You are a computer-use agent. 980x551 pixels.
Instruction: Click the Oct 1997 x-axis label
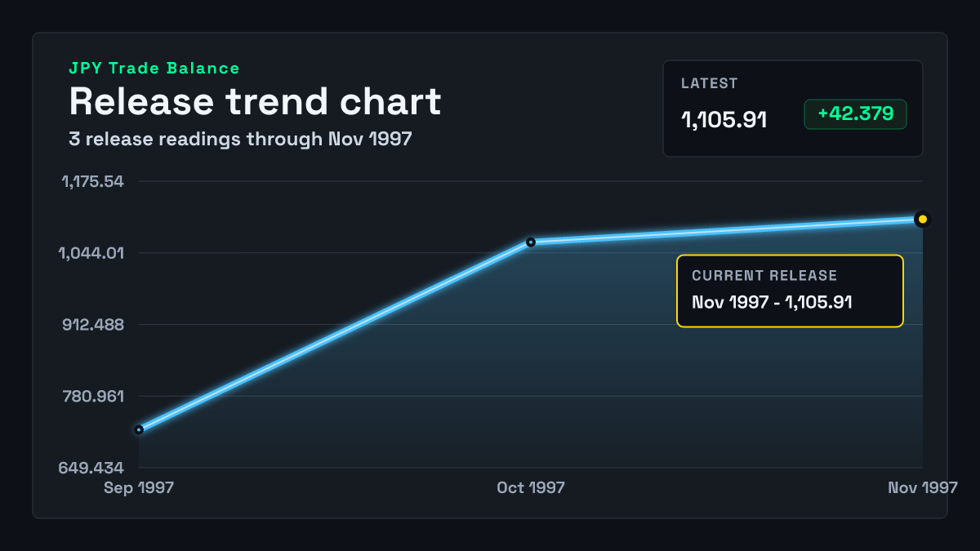pyautogui.click(x=531, y=488)
